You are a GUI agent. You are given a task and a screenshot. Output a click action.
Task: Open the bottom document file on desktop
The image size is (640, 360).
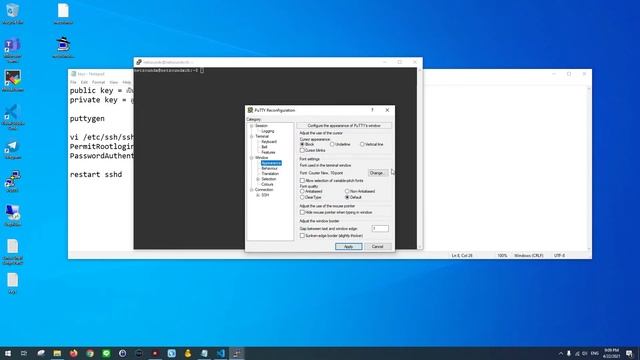pos(12,283)
